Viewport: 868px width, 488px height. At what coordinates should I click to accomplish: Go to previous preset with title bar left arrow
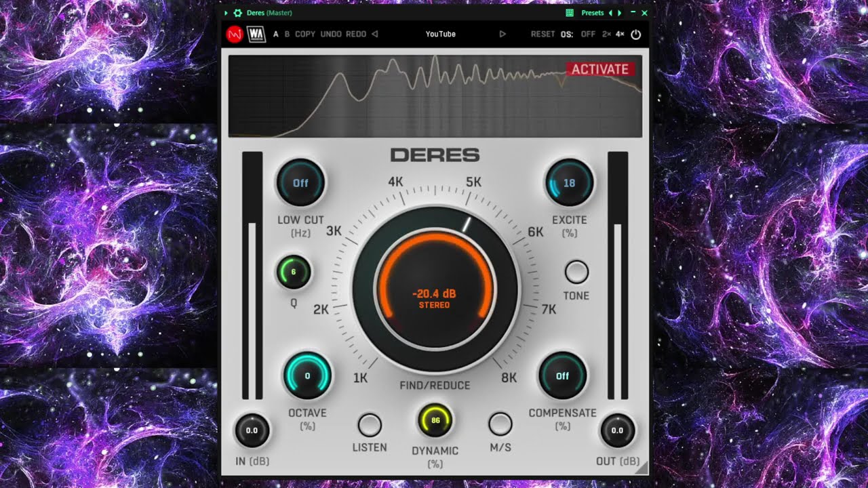(610, 13)
